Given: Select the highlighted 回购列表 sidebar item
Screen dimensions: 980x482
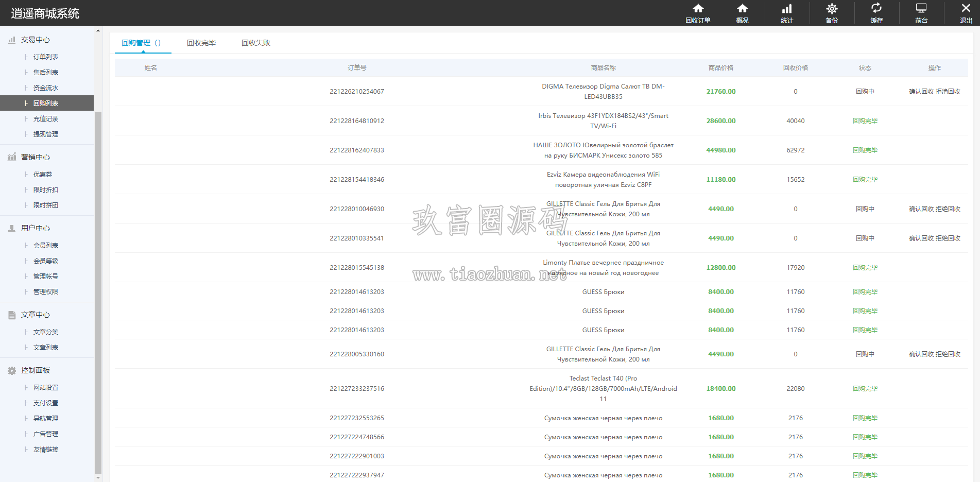Looking at the screenshot, I should 47,103.
